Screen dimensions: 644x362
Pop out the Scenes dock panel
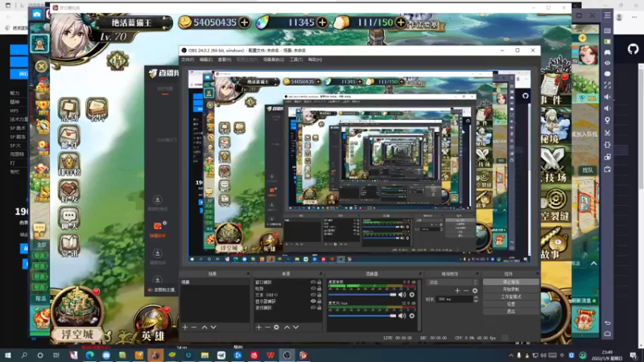coord(248,274)
